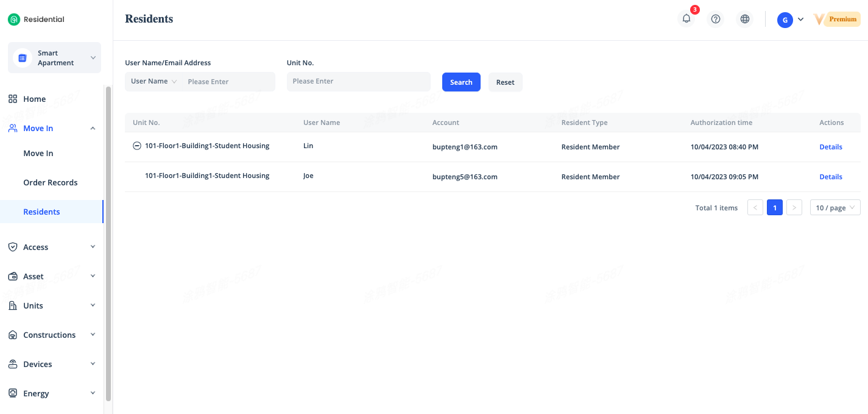Click the Premium badge
Screen dimensions: 868x414
[838, 20]
